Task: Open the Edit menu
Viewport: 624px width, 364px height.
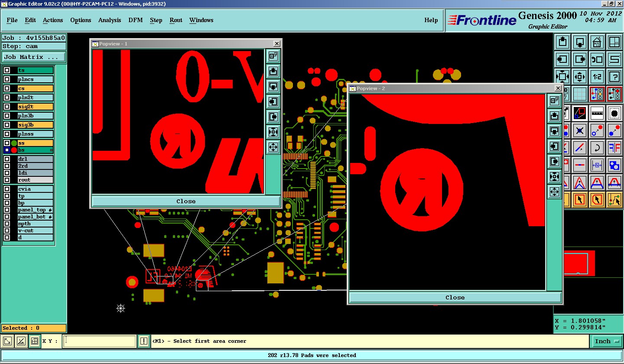Action: click(30, 20)
